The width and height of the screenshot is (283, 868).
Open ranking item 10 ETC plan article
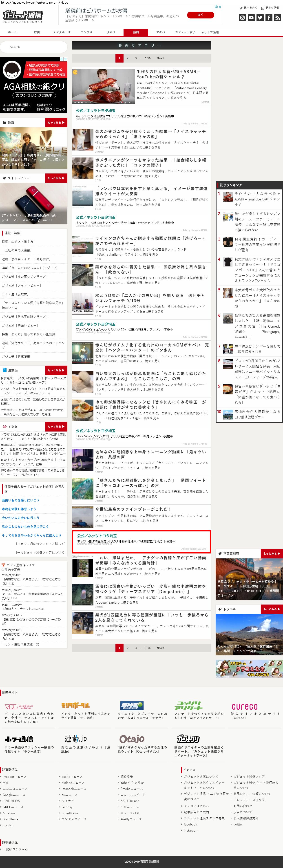[257, 414]
